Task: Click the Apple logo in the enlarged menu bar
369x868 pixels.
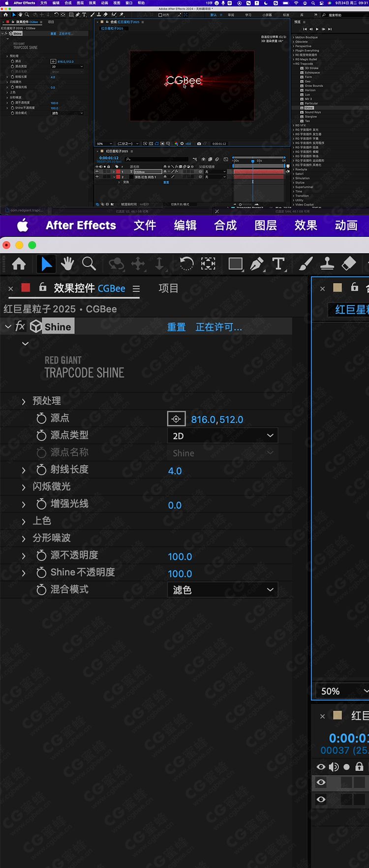Action: click(23, 225)
